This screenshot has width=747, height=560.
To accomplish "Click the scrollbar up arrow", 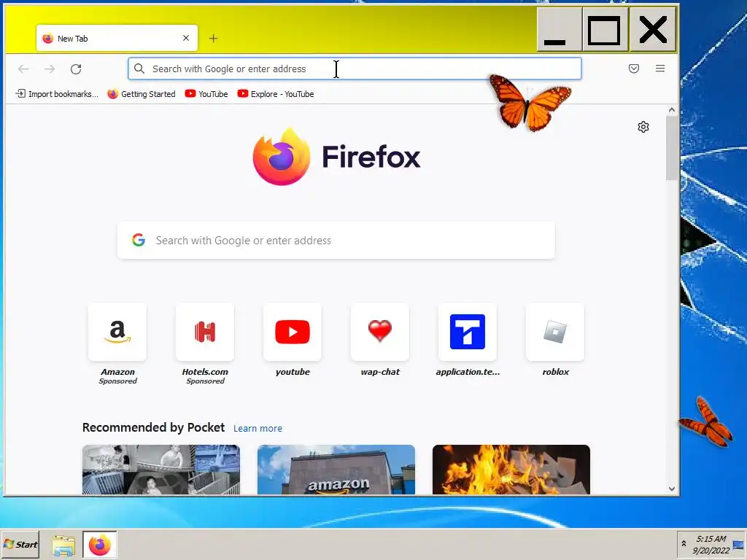I will coord(672,110).
